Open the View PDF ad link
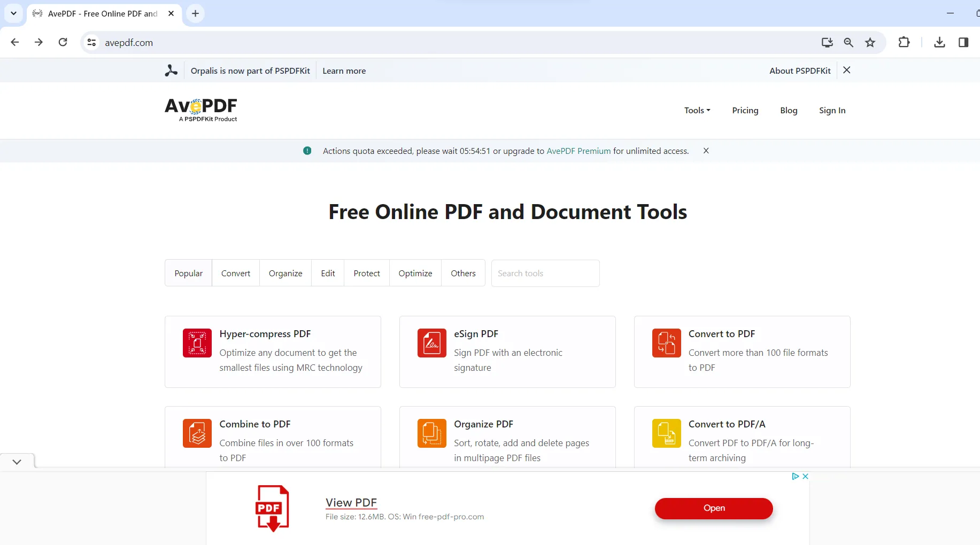Image resolution: width=980 pixels, height=545 pixels. click(351, 503)
